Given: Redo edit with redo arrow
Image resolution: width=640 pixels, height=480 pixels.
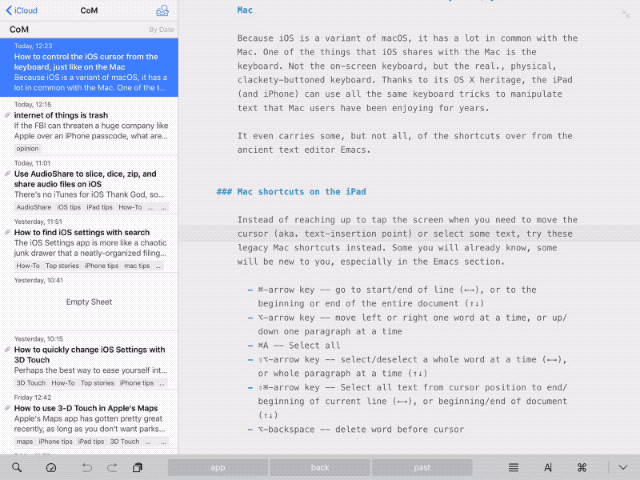Looking at the screenshot, I should coord(112,467).
